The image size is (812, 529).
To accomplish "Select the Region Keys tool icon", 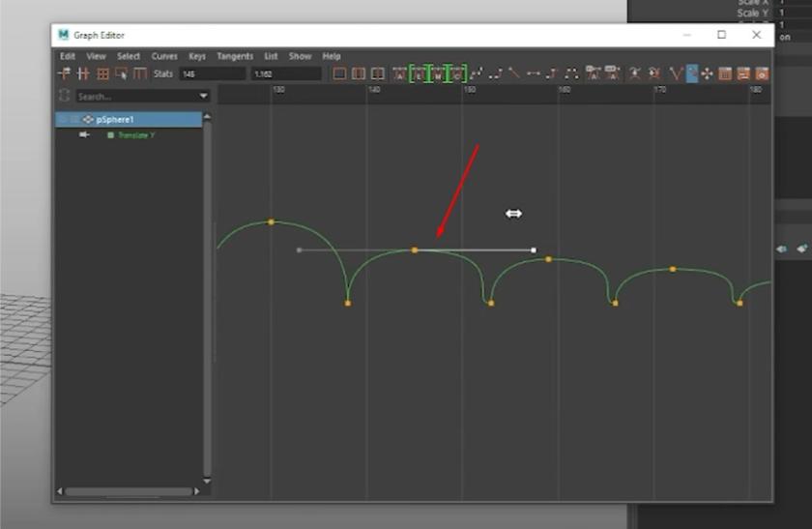I will point(122,73).
